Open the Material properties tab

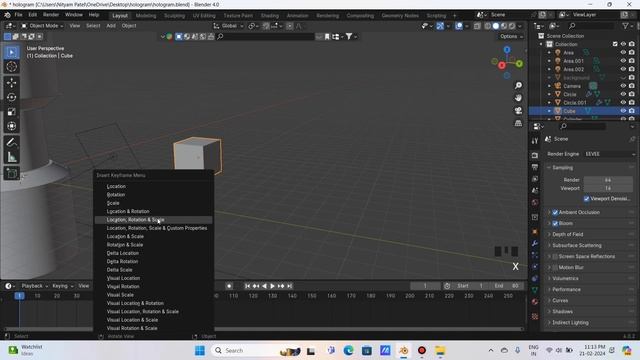(535, 302)
